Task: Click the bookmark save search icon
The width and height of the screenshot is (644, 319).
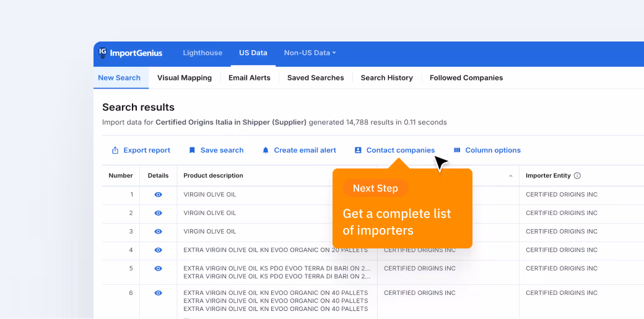Action: (x=192, y=151)
